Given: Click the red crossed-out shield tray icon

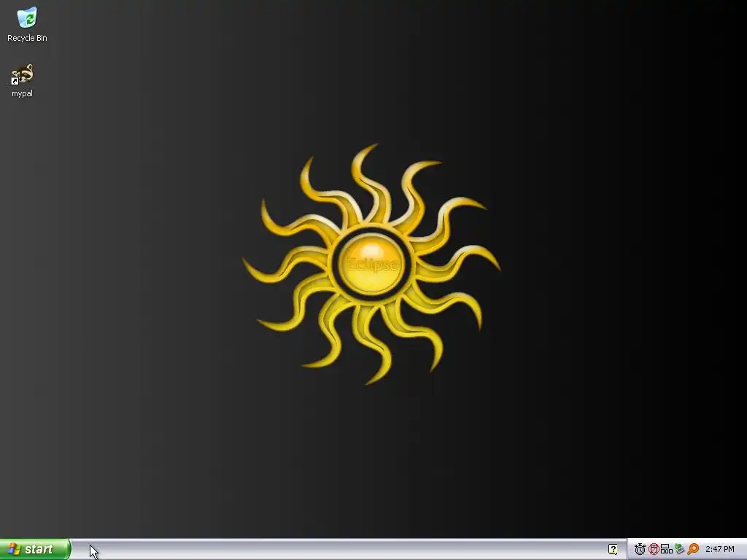Looking at the screenshot, I should pos(654,549).
